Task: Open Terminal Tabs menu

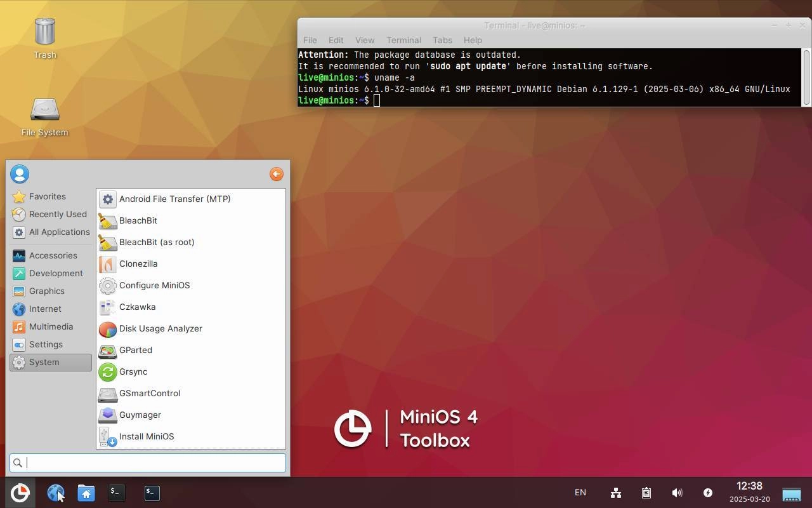Action: coord(442,40)
